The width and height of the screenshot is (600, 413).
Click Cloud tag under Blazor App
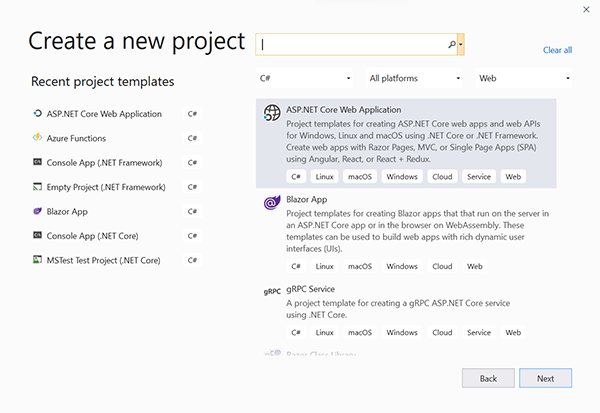pos(442,266)
